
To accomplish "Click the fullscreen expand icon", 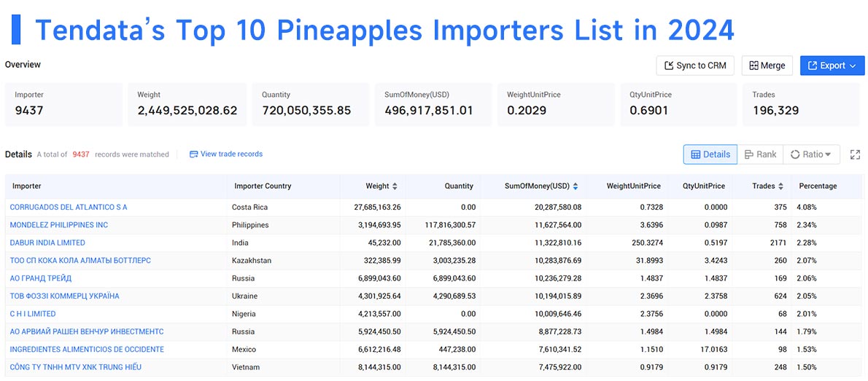I will click(855, 154).
